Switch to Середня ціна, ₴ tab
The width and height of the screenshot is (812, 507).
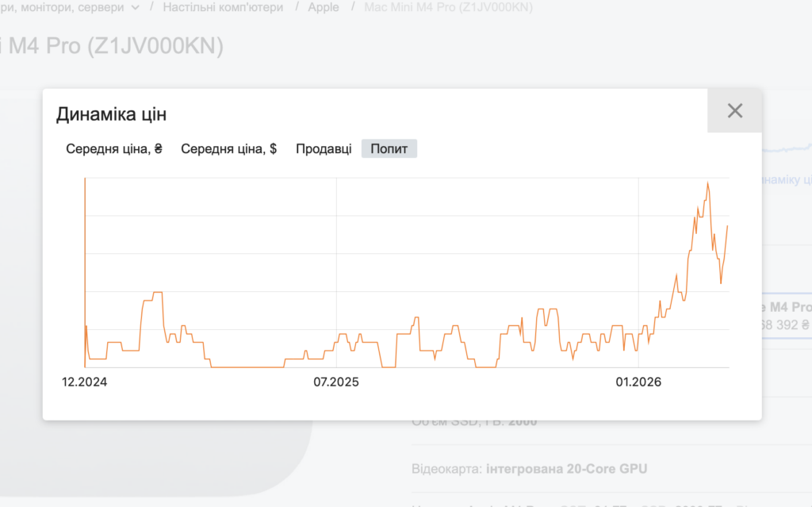114,148
